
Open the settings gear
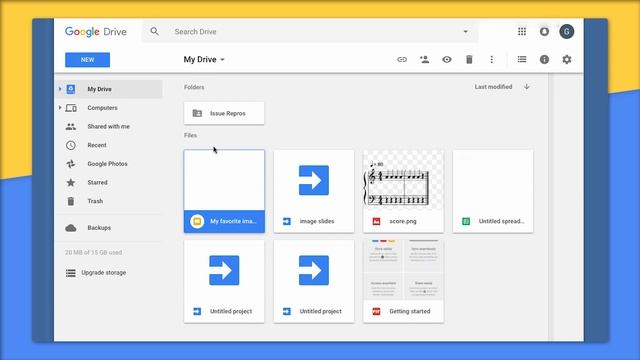tap(567, 60)
